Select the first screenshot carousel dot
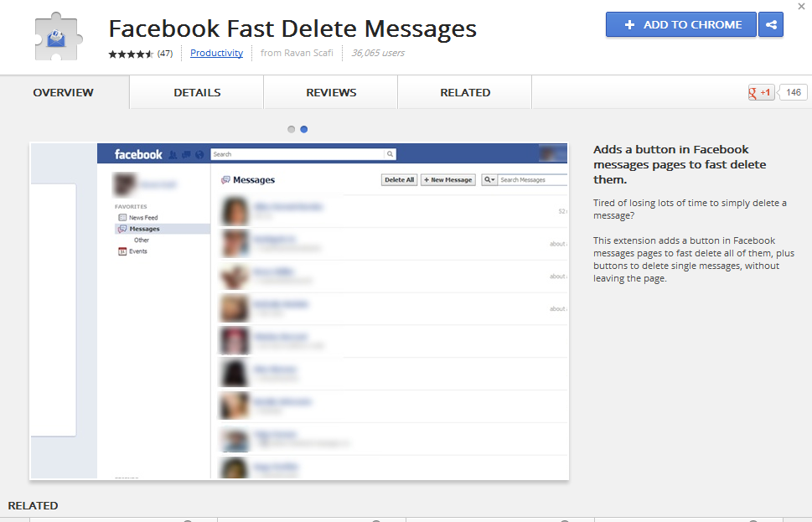 coord(291,129)
